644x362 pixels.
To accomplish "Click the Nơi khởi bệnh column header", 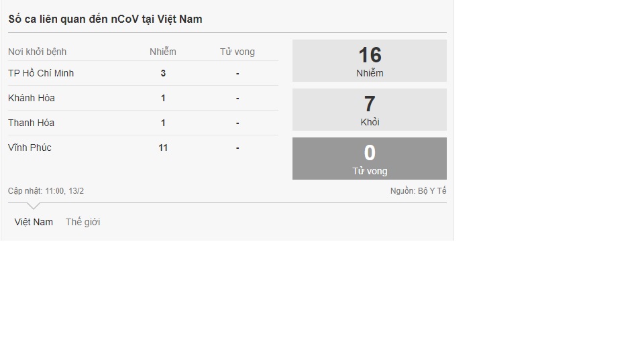I will pyautogui.click(x=38, y=52).
